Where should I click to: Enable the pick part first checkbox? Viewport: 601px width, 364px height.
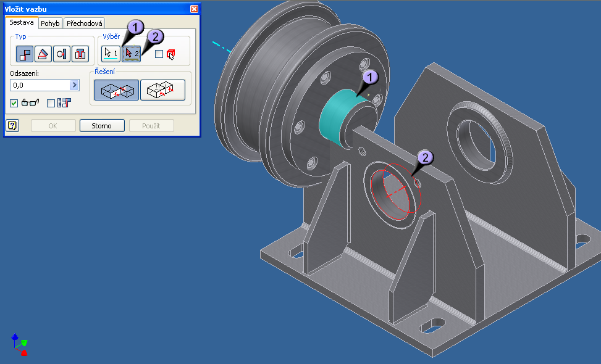(159, 54)
